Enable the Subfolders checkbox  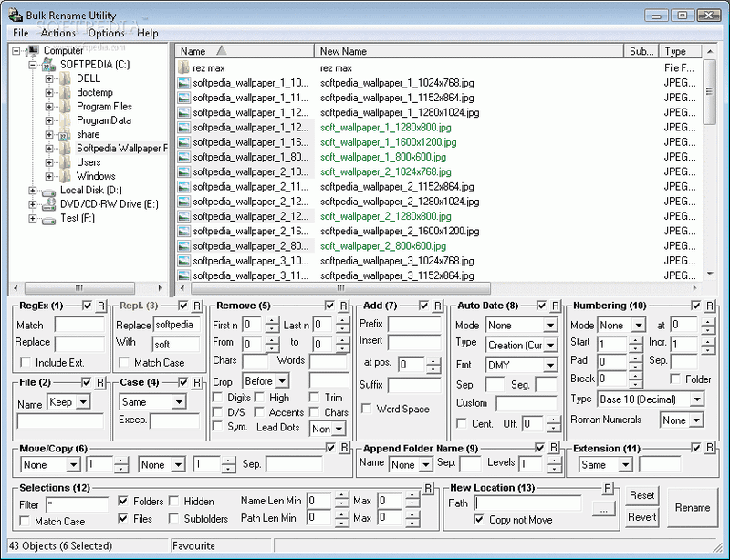coord(174,518)
